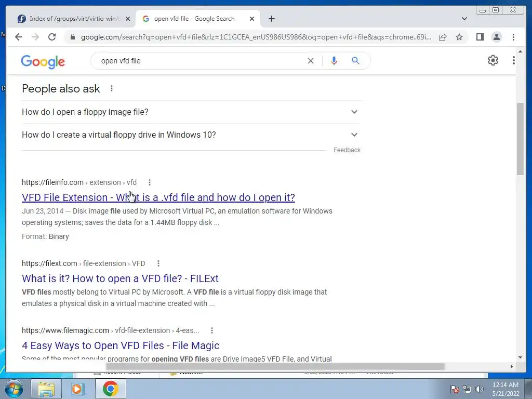
Task: Open the filemagic.com result options dots
Action: click(212, 330)
